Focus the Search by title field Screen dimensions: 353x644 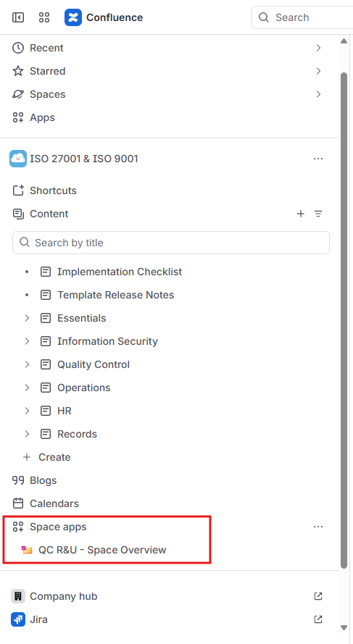pos(171,243)
